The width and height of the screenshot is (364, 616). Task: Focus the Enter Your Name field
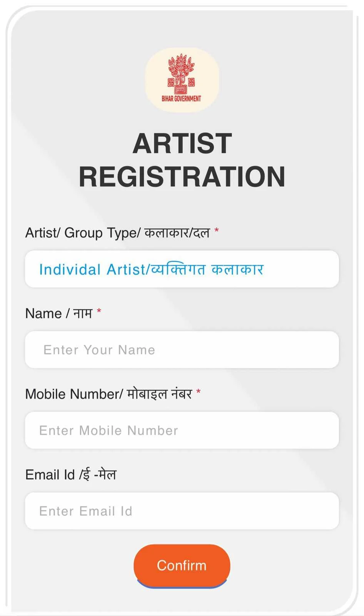pyautogui.click(x=182, y=350)
